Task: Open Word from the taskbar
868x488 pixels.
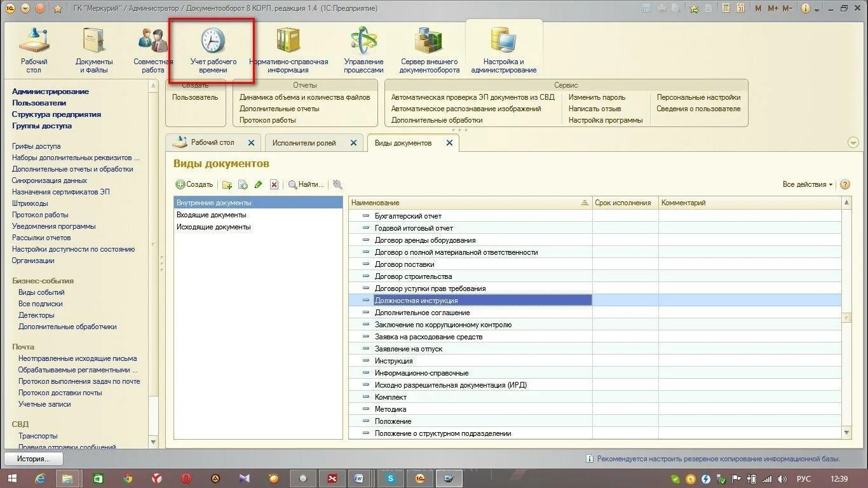Action: click(359, 478)
